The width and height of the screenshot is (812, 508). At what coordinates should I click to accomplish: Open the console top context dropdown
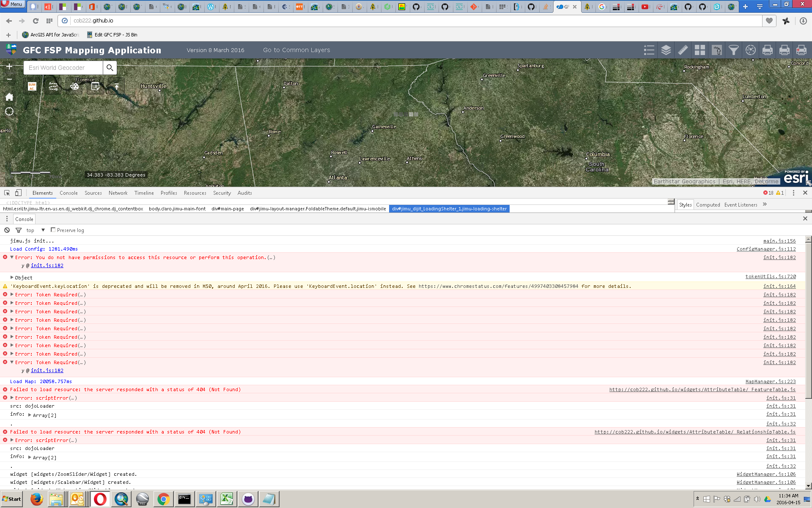coord(36,230)
